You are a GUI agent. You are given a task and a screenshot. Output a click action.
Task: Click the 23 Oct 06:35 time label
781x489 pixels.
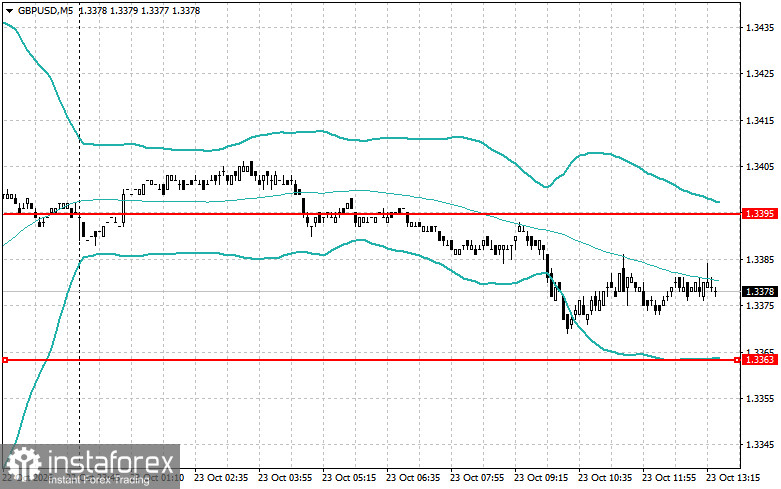[413, 478]
